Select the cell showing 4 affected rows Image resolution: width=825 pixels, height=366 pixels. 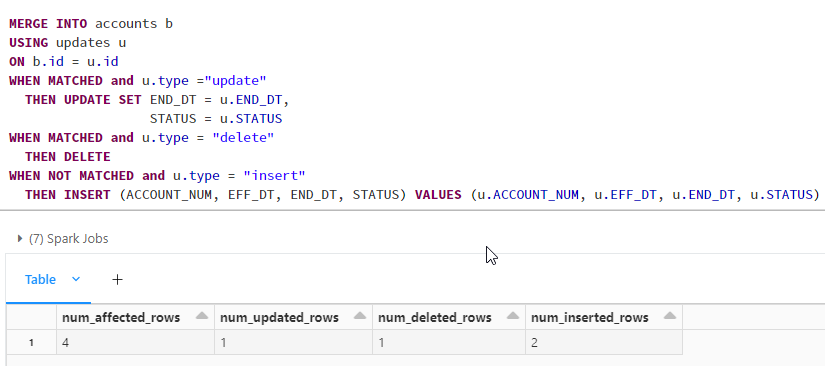tap(135, 342)
